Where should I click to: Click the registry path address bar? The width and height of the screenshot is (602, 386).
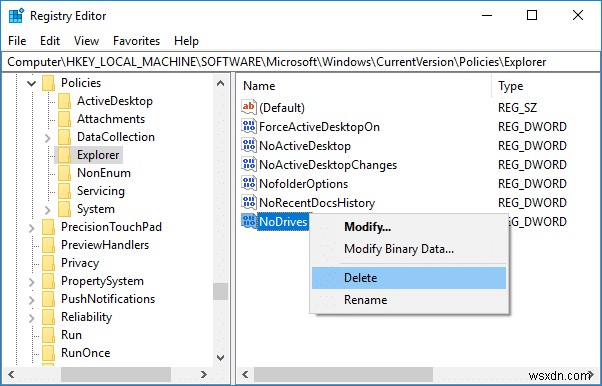point(301,62)
